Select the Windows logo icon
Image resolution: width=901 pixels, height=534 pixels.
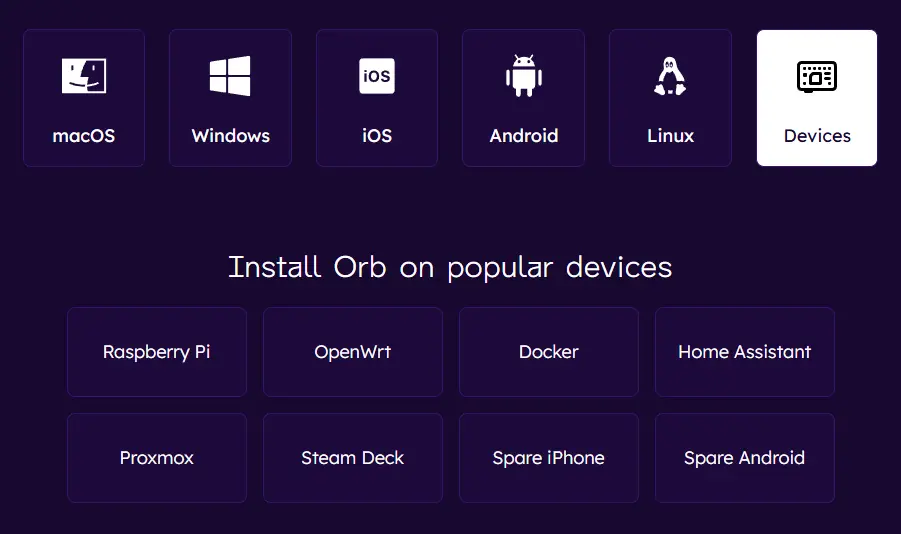(x=230, y=75)
